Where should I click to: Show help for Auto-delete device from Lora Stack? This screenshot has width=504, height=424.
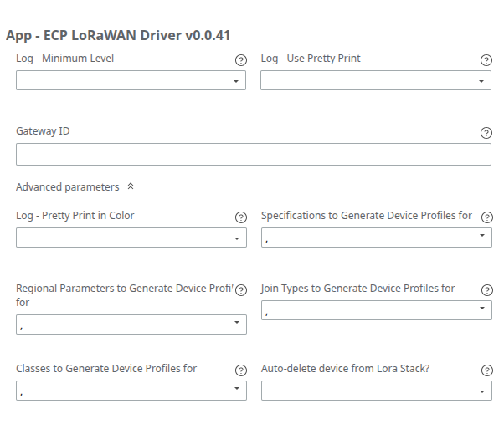[486, 370]
